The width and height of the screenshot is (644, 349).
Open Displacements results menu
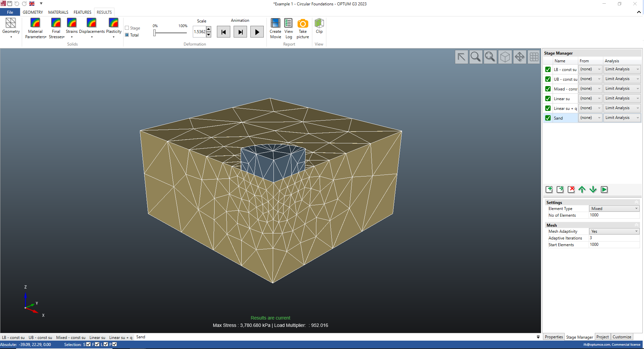click(x=91, y=28)
